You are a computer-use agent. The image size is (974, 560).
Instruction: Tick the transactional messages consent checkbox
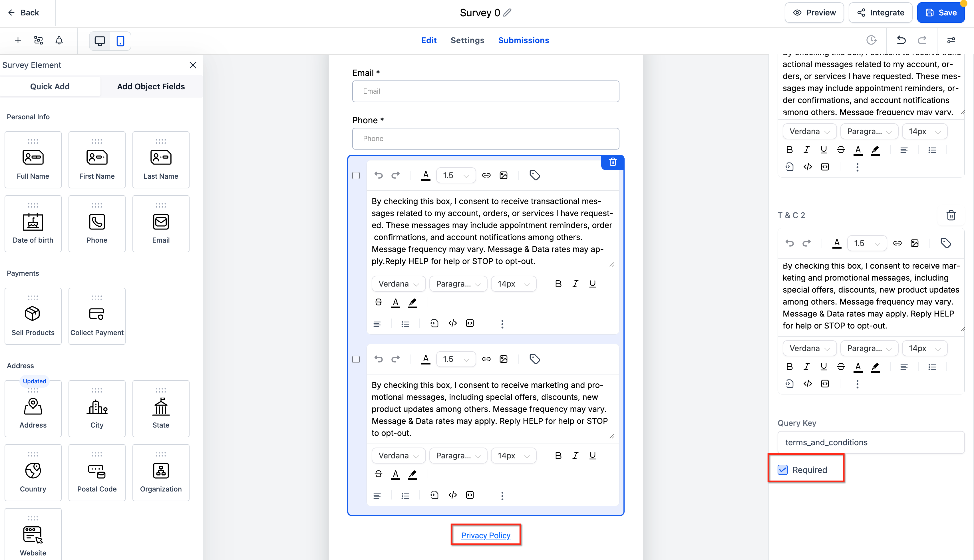(x=356, y=176)
